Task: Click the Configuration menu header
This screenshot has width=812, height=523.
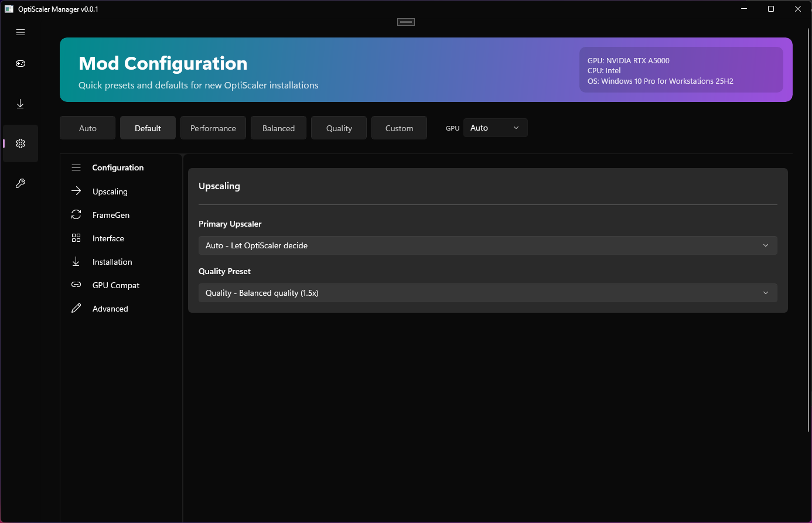Action: click(x=118, y=168)
